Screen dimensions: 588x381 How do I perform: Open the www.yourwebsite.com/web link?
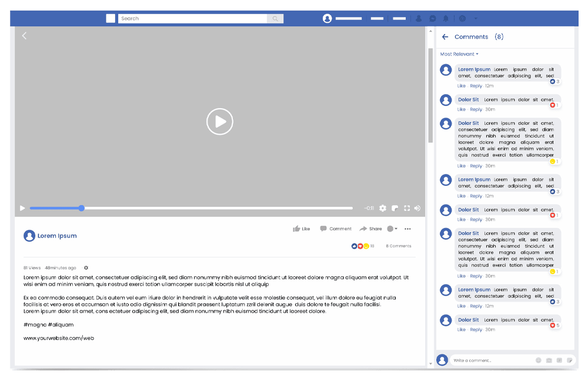click(59, 338)
